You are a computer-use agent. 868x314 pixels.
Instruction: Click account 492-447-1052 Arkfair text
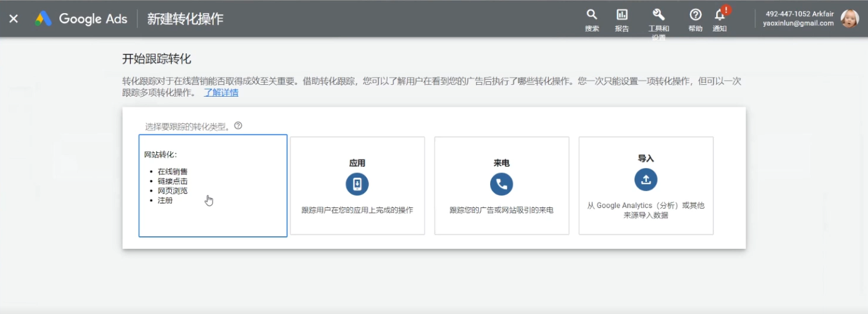click(799, 14)
